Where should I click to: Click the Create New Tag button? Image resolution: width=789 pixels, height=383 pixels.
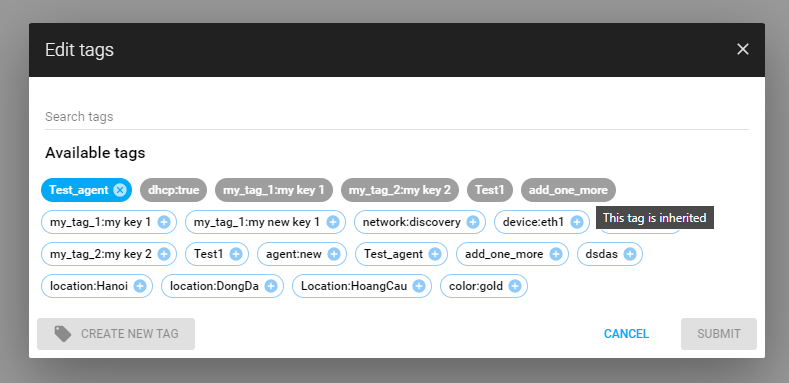click(116, 334)
